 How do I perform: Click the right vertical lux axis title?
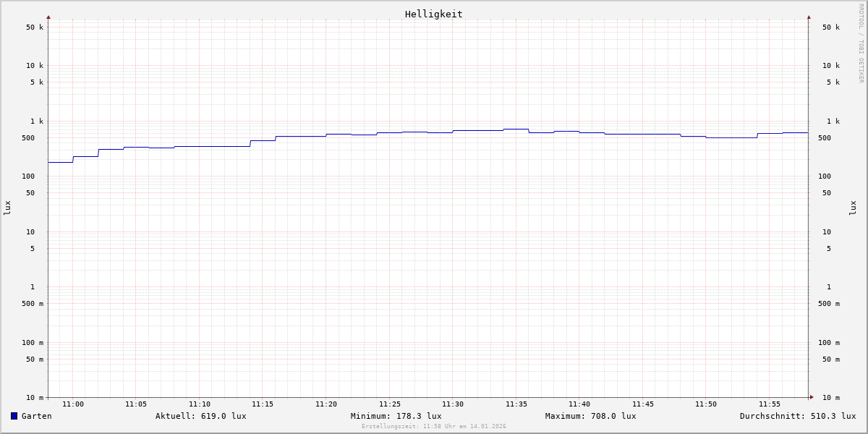tap(853, 208)
